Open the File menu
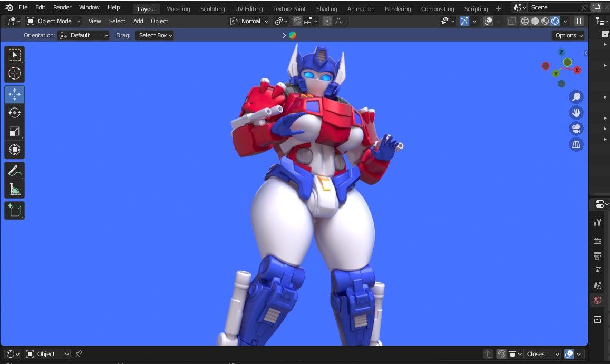The width and height of the screenshot is (610, 364). pos(23,7)
